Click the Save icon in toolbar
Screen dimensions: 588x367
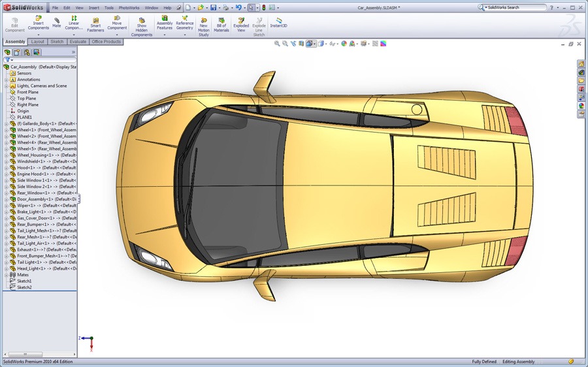pyautogui.click(x=214, y=8)
